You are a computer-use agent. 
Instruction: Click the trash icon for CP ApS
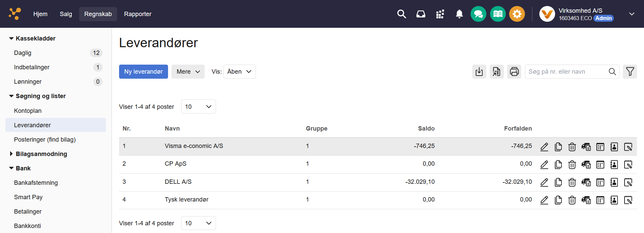572,165
